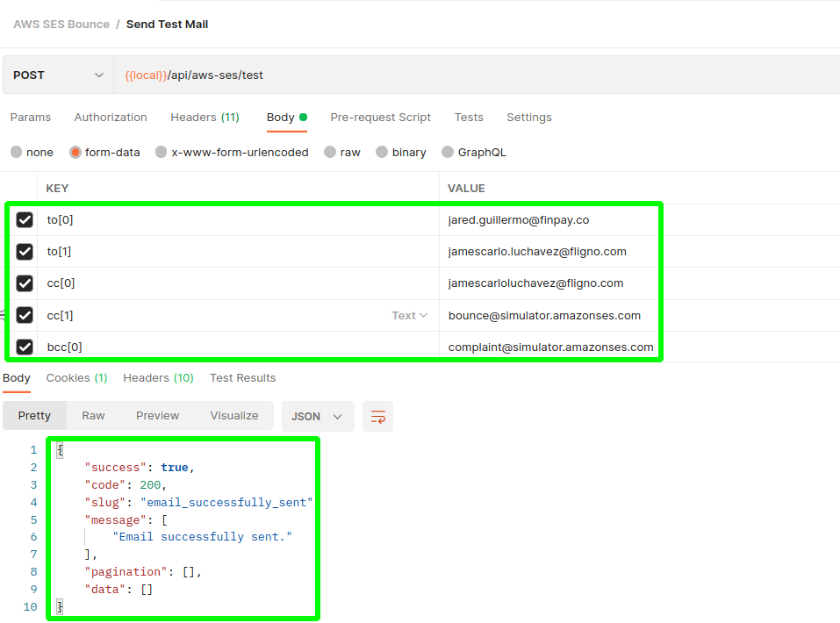Click the KEY column header
The image size is (840, 623).
coord(57,189)
